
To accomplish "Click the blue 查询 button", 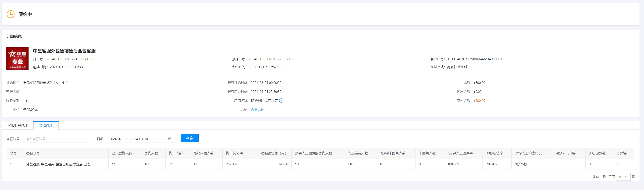I will 189,138.
